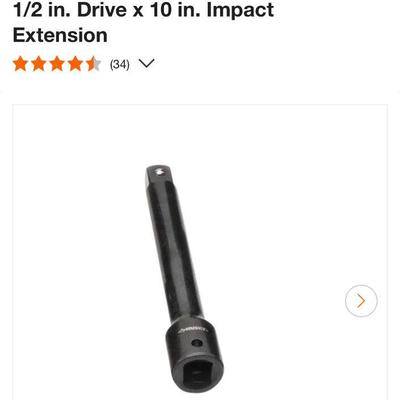Select the third rating star
This screenshot has width=400, height=400.
[57, 64]
